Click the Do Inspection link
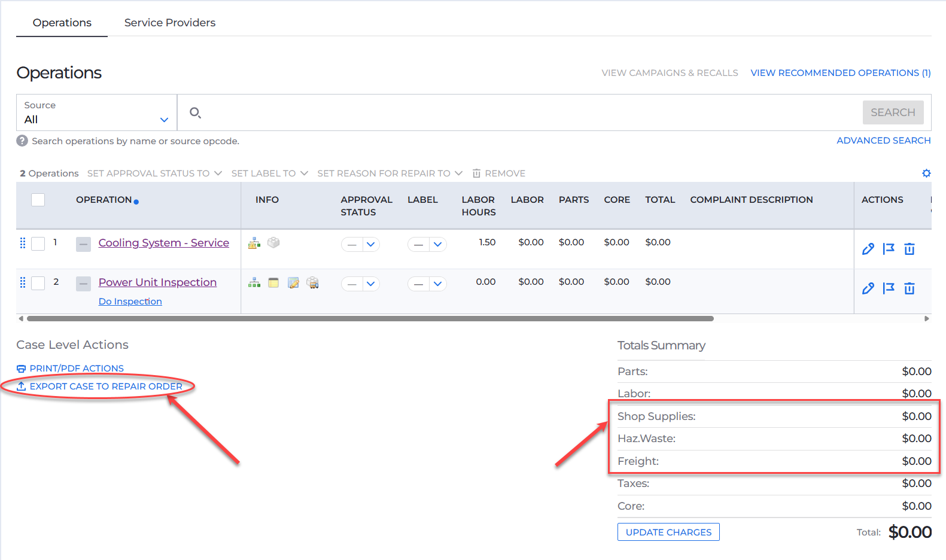 [x=130, y=302]
